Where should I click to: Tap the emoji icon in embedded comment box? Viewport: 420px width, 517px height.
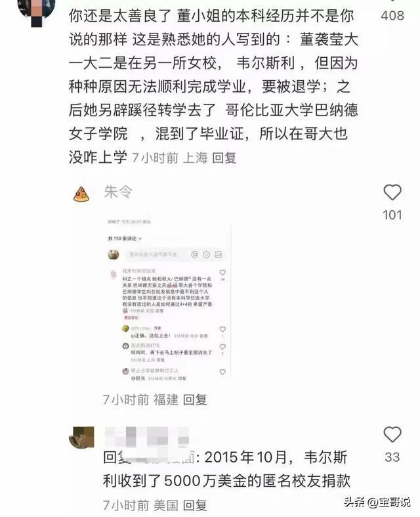[x=207, y=254]
